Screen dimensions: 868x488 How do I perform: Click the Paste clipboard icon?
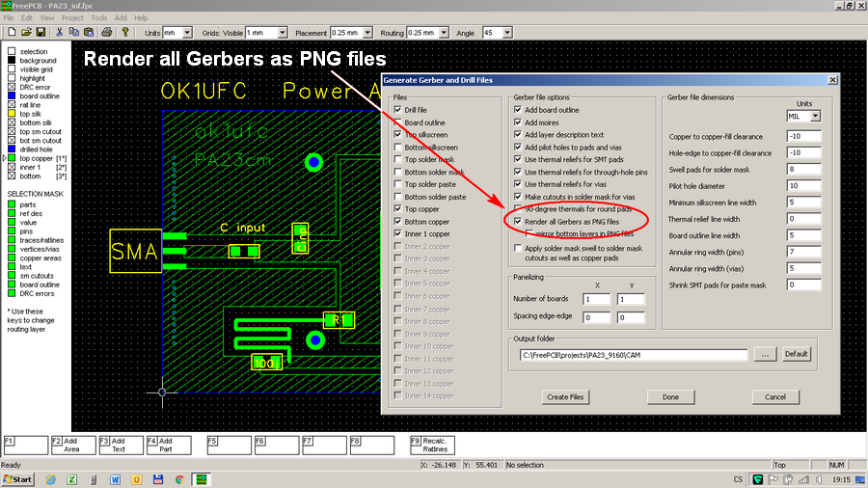pyautogui.click(x=90, y=32)
